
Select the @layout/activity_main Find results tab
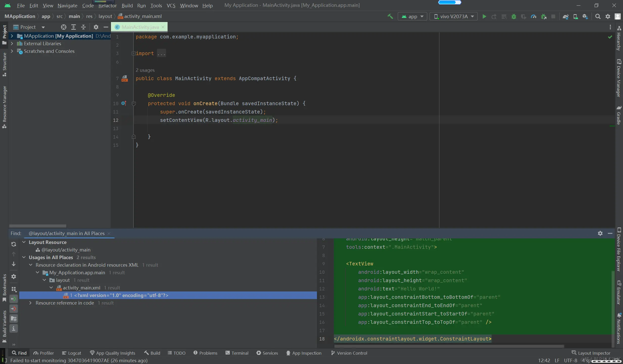[69, 233]
